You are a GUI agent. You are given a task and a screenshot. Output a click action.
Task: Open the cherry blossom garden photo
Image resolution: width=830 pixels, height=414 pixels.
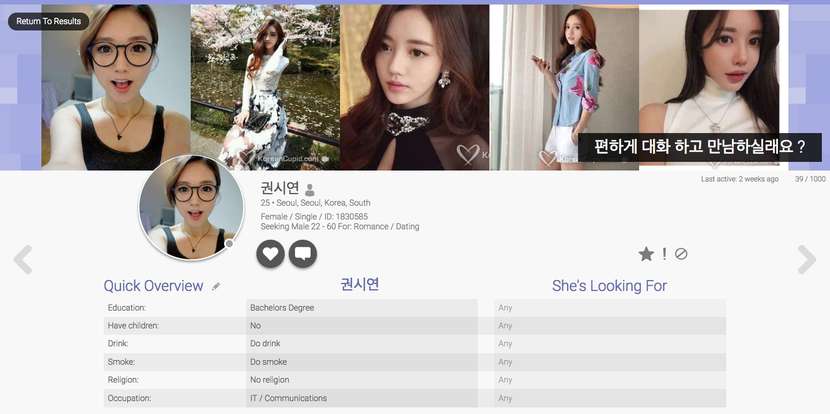click(x=265, y=87)
